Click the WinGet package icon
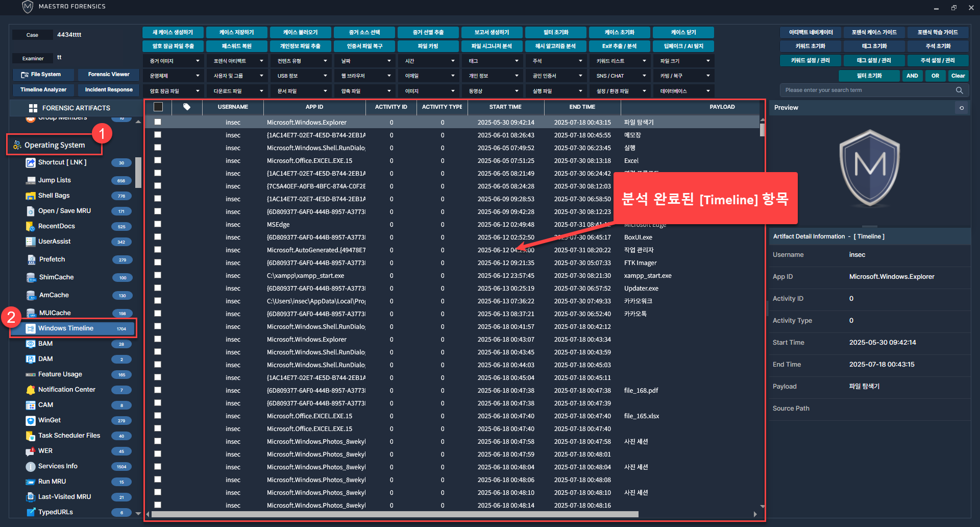 point(31,420)
